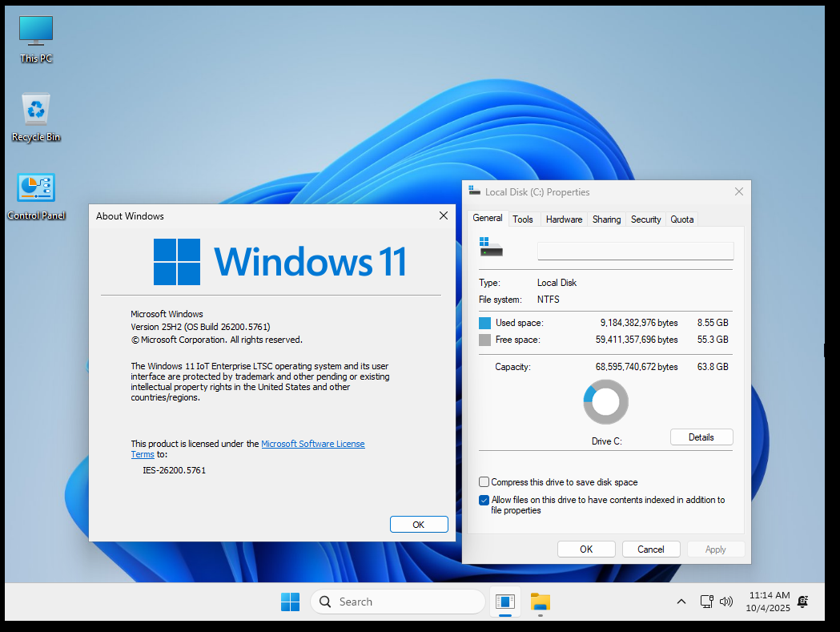Open disk usage Details button
The image size is (840, 632).
click(x=701, y=437)
